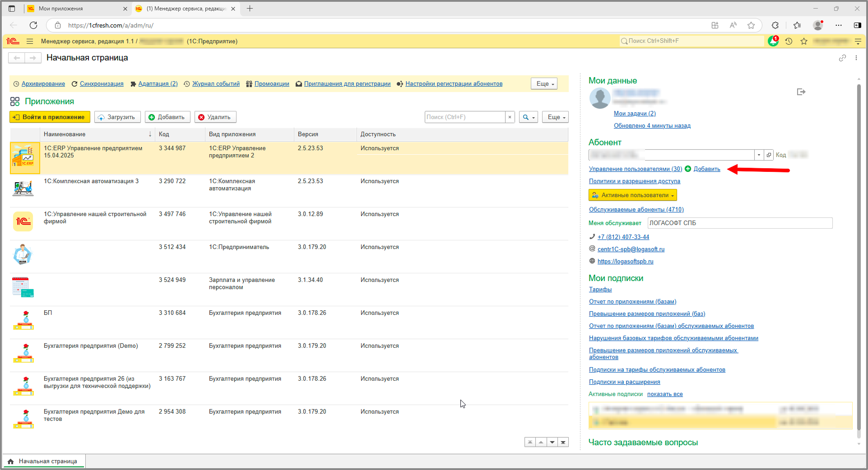This screenshot has width=868, height=470.
Task: Open the Абонент field open-form icon
Action: (769, 155)
